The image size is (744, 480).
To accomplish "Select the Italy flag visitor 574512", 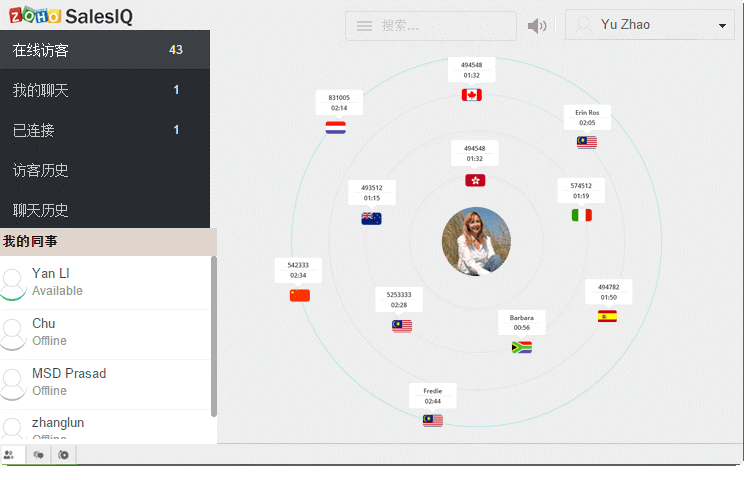I will click(x=581, y=215).
